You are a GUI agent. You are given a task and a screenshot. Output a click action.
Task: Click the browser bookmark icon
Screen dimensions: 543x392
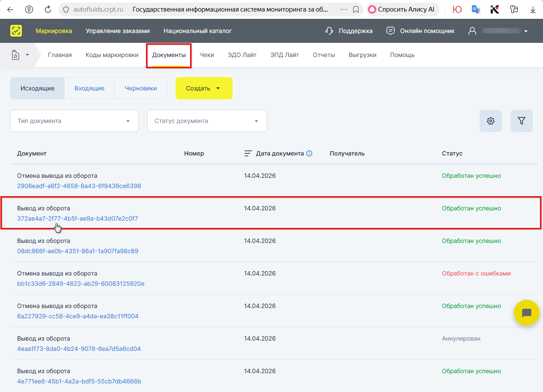point(356,9)
